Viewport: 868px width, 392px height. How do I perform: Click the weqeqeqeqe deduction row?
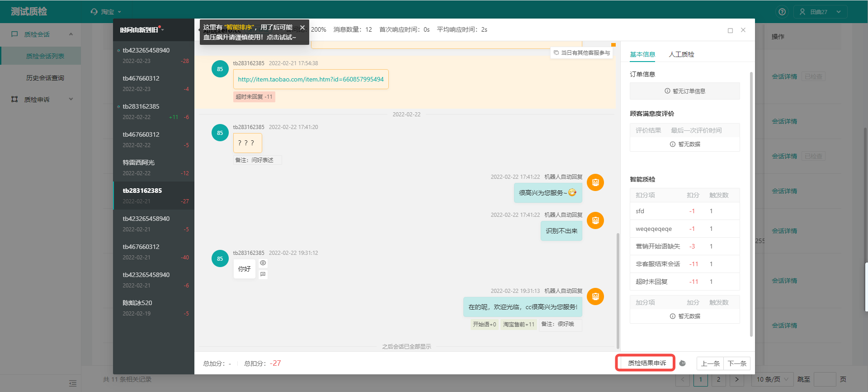(x=684, y=229)
